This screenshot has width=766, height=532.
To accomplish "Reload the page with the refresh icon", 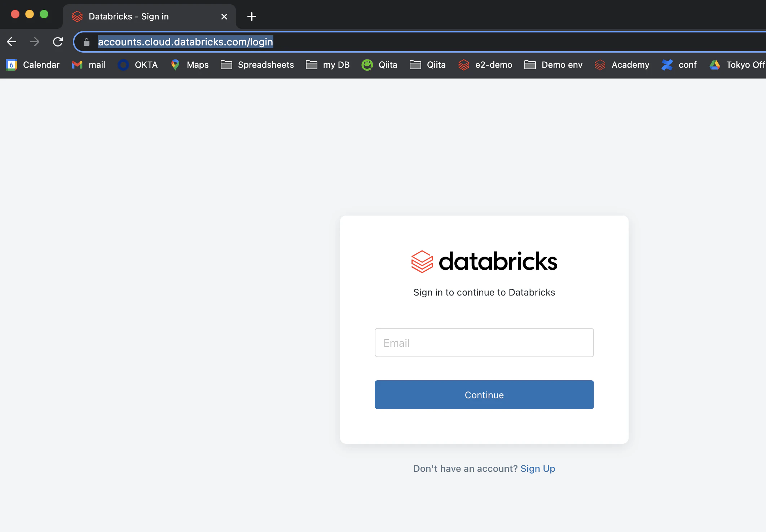I will coord(58,42).
